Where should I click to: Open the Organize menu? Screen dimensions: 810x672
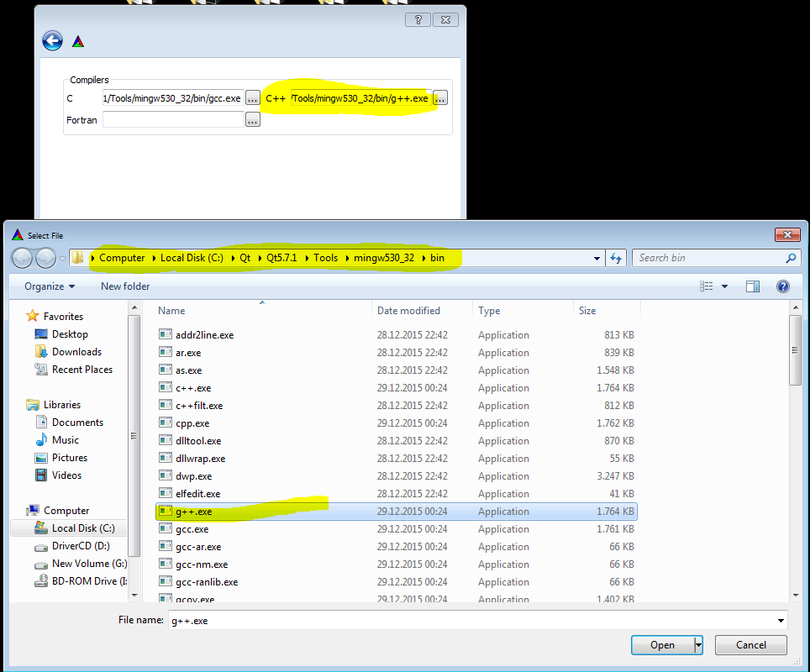point(50,286)
